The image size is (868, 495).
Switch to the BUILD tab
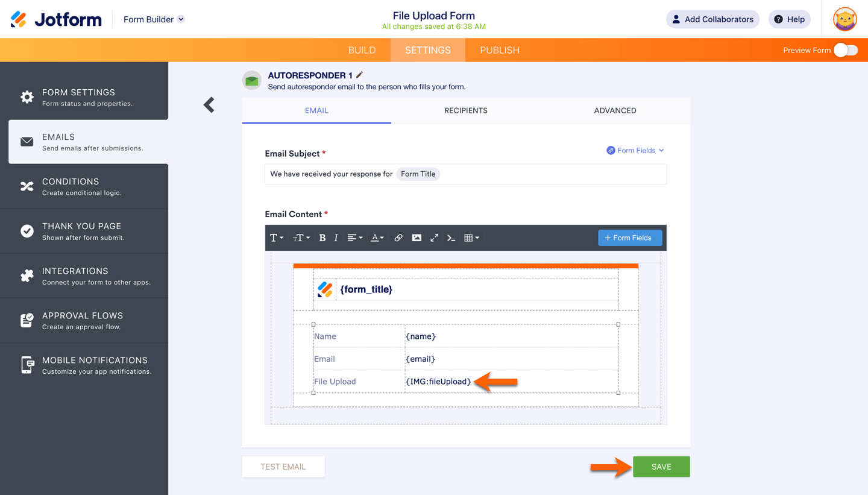click(x=362, y=50)
